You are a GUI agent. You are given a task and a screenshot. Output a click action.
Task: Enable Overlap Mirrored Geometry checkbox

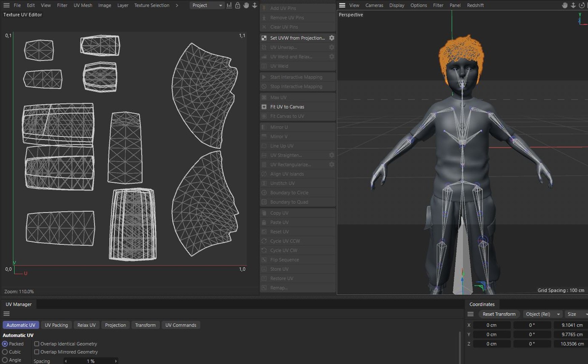pos(37,352)
